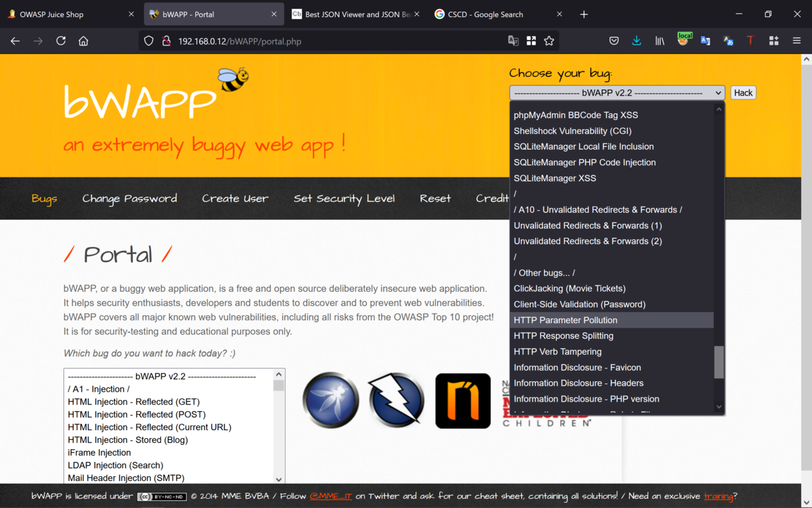
Task: Click the Reset menu item
Action: pyautogui.click(x=435, y=198)
